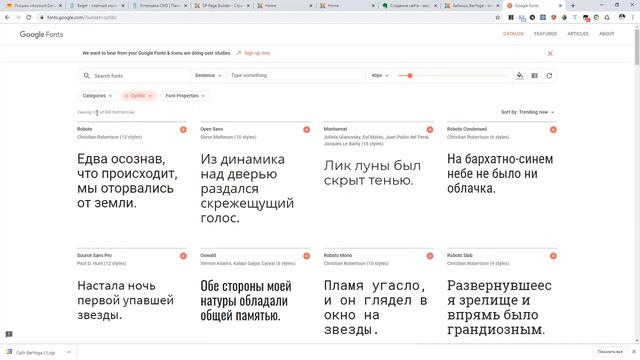Viewport: 640px width, 360px height.
Task: Open the Roboto Mono font title
Action: (338, 256)
